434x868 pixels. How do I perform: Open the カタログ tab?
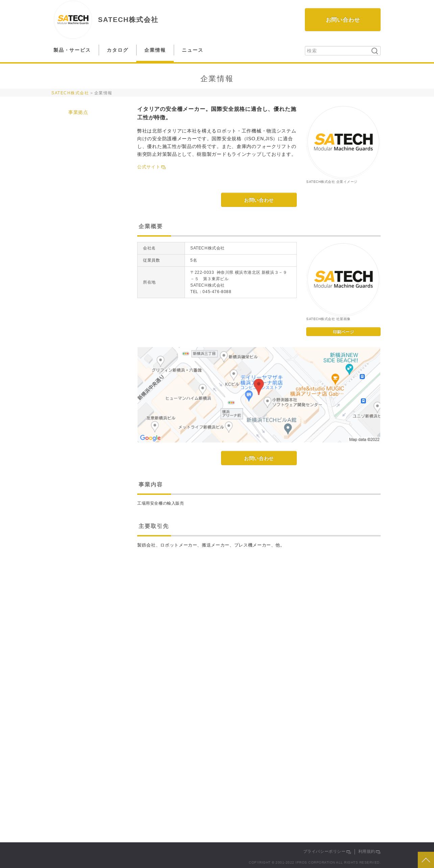click(118, 50)
